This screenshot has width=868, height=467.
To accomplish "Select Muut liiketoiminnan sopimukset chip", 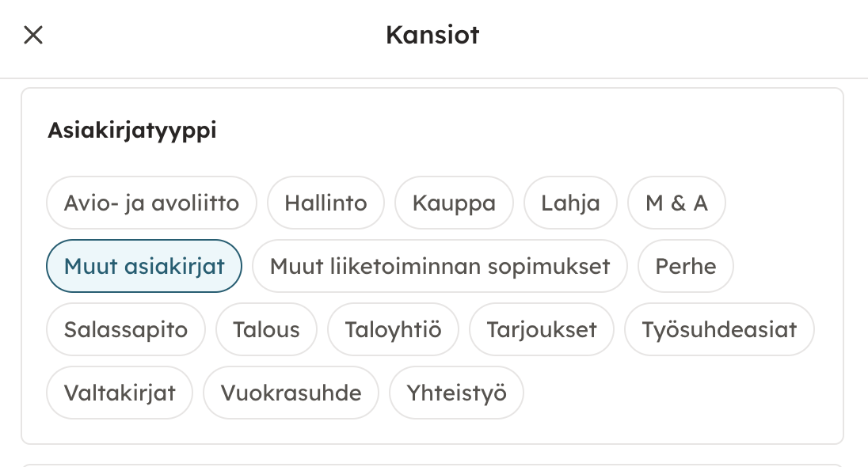I will tap(440, 267).
